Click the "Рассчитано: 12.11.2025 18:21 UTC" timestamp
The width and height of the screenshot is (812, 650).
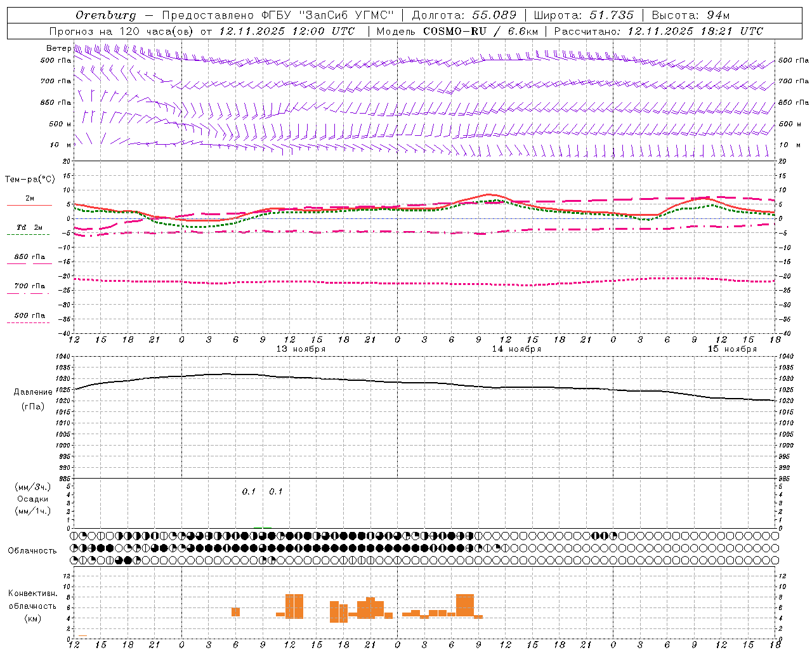coord(658,31)
